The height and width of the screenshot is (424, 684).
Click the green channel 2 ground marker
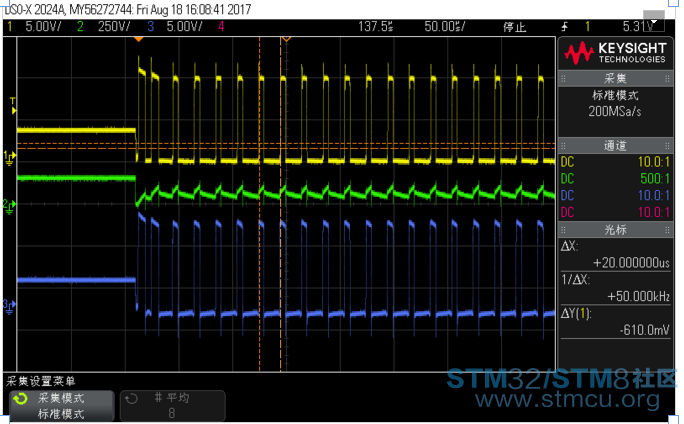pyautogui.click(x=9, y=207)
